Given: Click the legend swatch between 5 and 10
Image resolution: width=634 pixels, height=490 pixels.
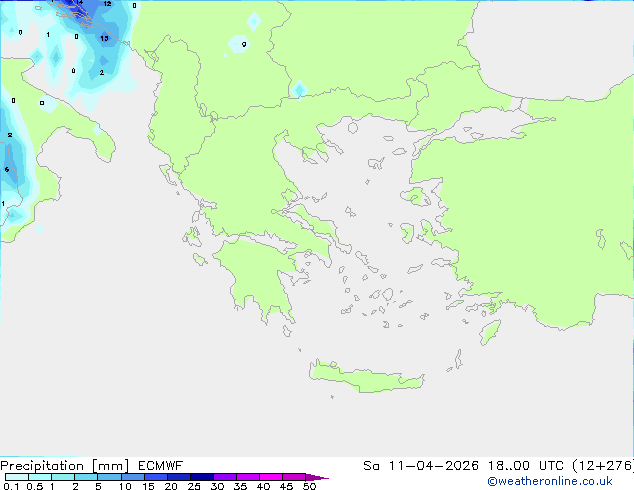Looking at the screenshot, I should tap(109, 477).
